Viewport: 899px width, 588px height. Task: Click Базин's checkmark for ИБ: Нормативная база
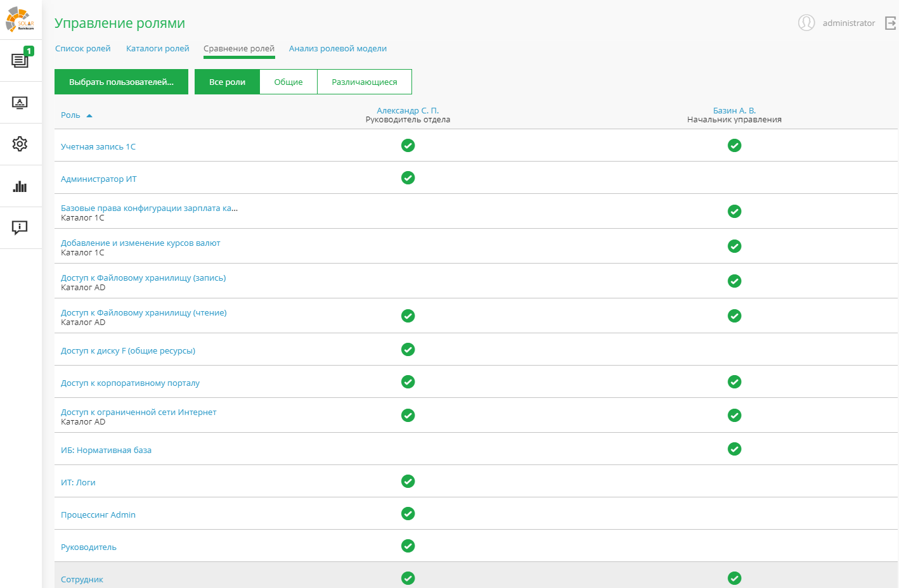(x=735, y=449)
